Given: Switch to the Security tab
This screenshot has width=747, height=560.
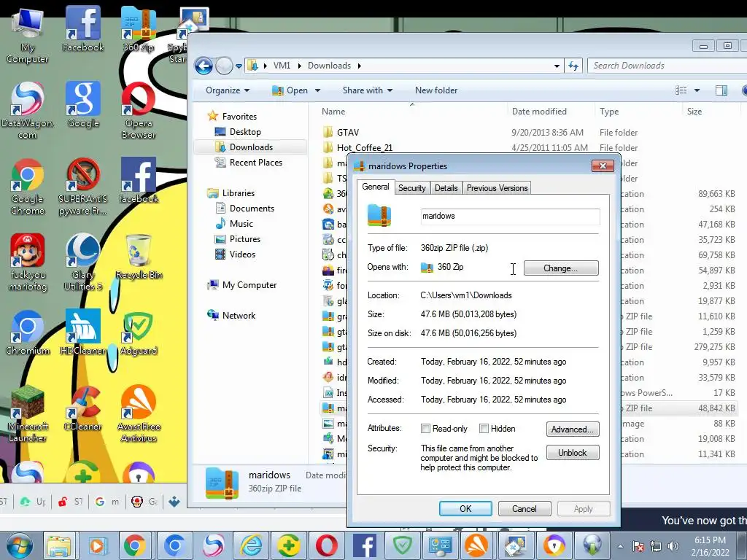Looking at the screenshot, I should [411, 188].
